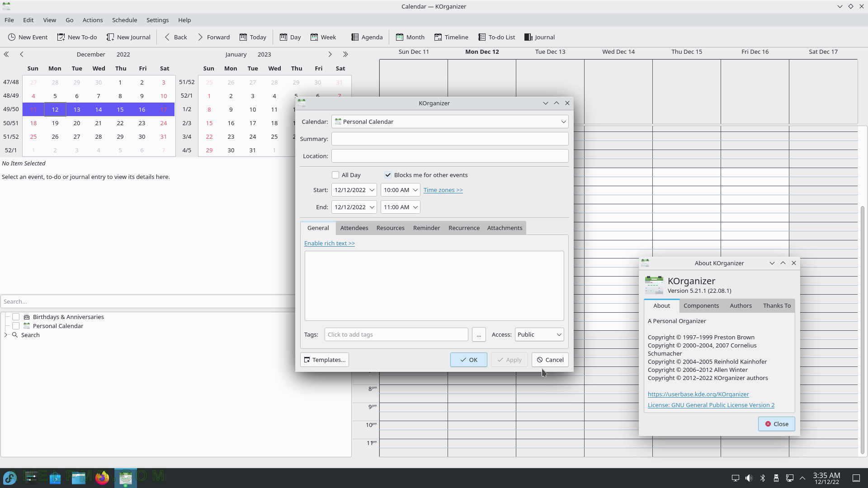Viewport: 868px width, 488px height.
Task: Click OK in the event dialog
Action: tap(468, 360)
